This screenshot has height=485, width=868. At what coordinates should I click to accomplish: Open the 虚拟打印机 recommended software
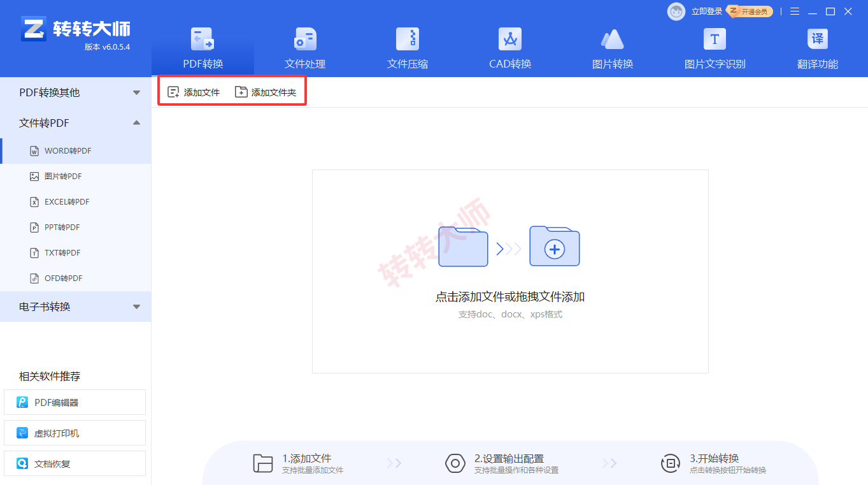click(x=75, y=433)
